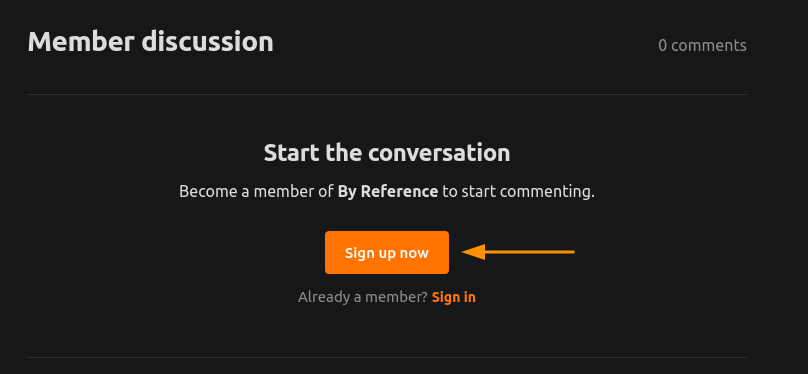This screenshot has width=808, height=374.
Task: Click the orange Sign up now button
Action: [386, 252]
